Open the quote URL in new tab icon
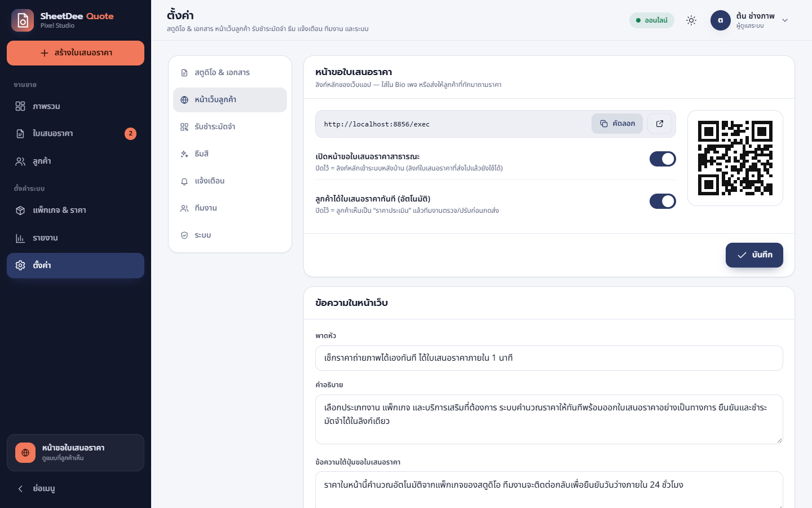Image resolution: width=812 pixels, height=508 pixels. (660, 124)
